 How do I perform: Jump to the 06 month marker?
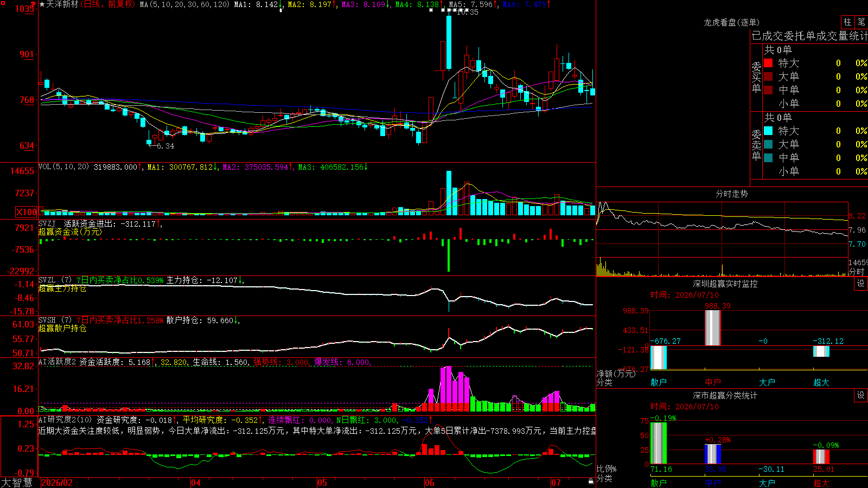430,483
